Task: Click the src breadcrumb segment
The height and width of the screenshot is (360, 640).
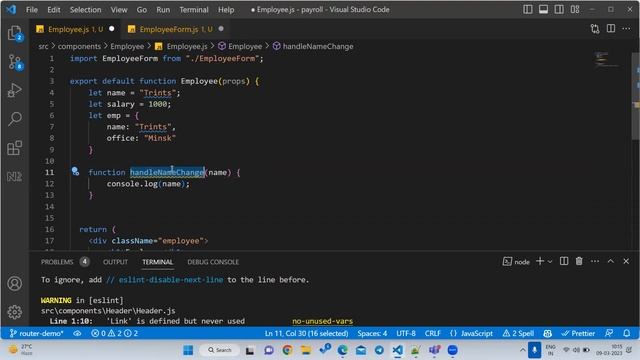Action: tap(43, 46)
